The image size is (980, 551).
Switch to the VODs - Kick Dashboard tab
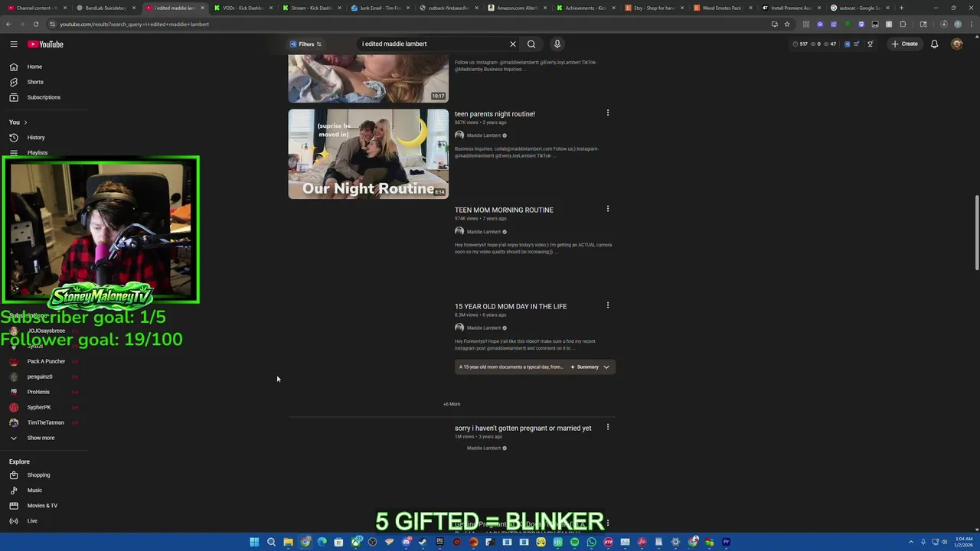click(243, 8)
